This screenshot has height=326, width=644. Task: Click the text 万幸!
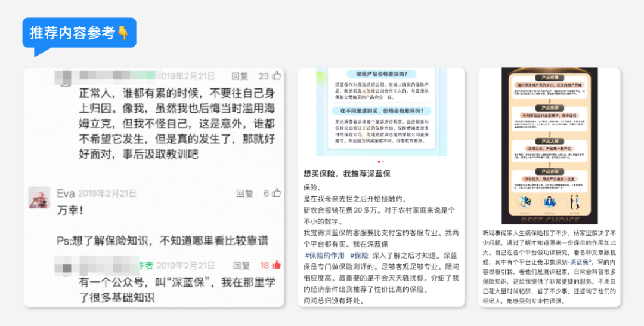point(70,211)
